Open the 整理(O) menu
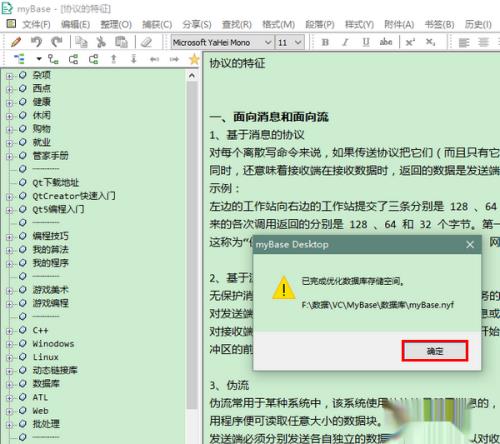 [116, 24]
